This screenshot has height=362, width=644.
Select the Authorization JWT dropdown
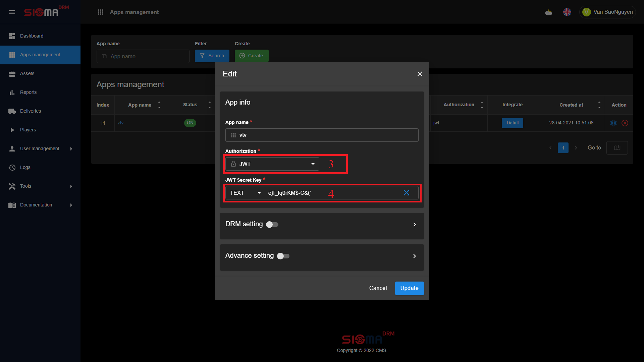[272, 164]
